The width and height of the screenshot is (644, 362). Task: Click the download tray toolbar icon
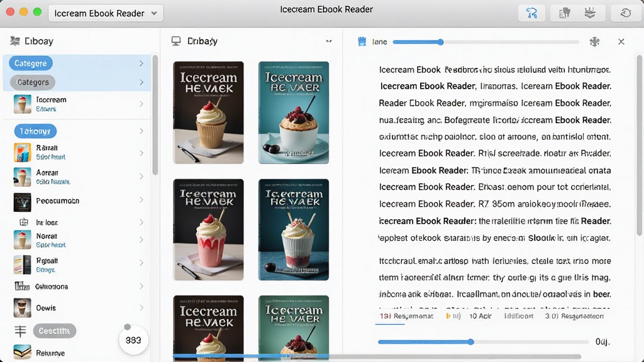(590, 13)
